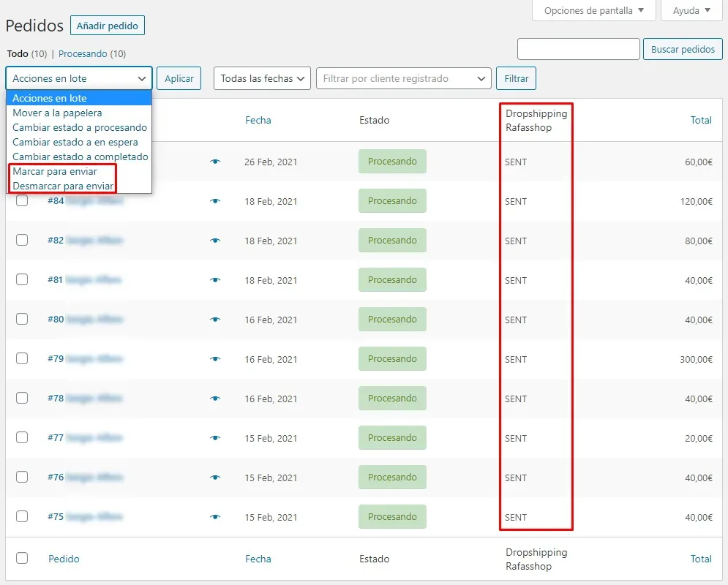Image resolution: width=728 pixels, height=585 pixels.
Task: Click the preview eye for order #82
Action: point(214,241)
